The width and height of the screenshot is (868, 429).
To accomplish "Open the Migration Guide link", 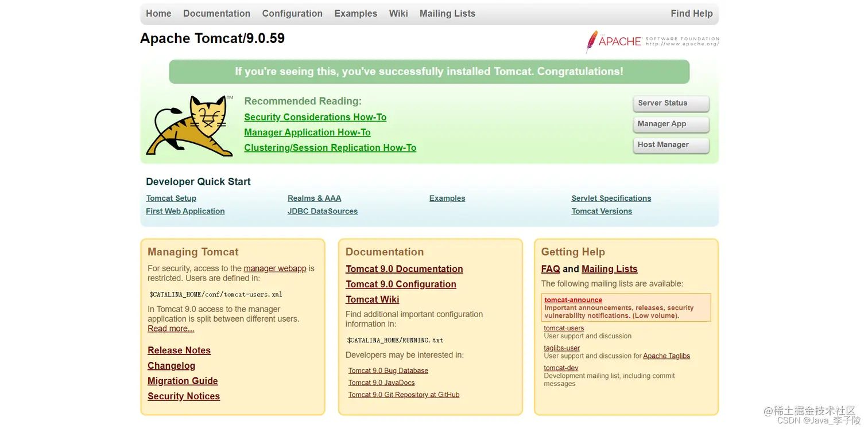I will click(183, 381).
